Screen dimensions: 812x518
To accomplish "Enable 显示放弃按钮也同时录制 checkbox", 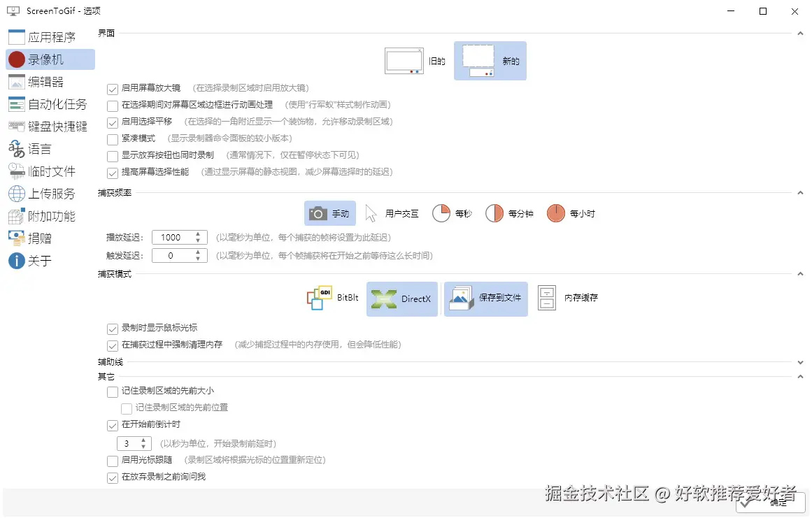I will click(113, 156).
